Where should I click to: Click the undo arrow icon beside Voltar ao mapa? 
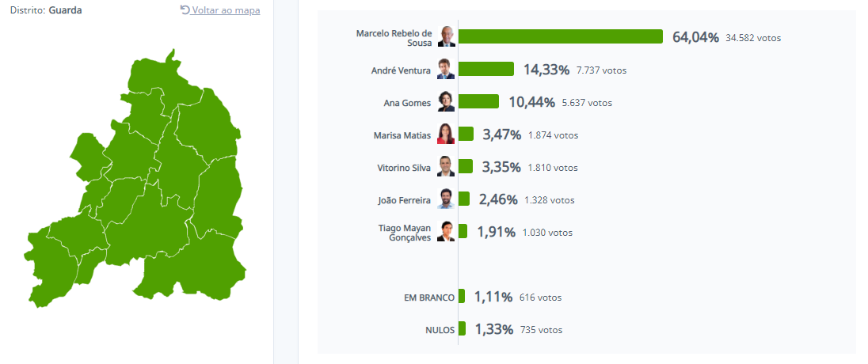pos(185,10)
